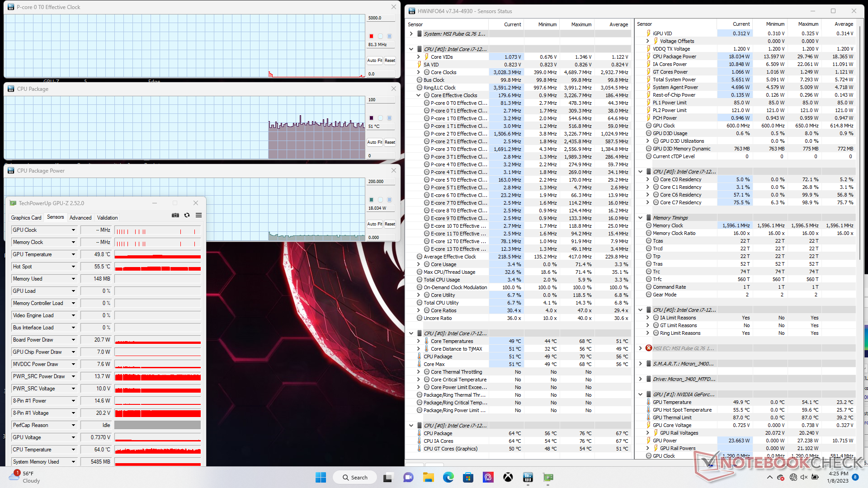This screenshot has height=488, width=868.
Task: Take a GPU-Z screenshot with camera icon
Action: [x=175, y=216]
